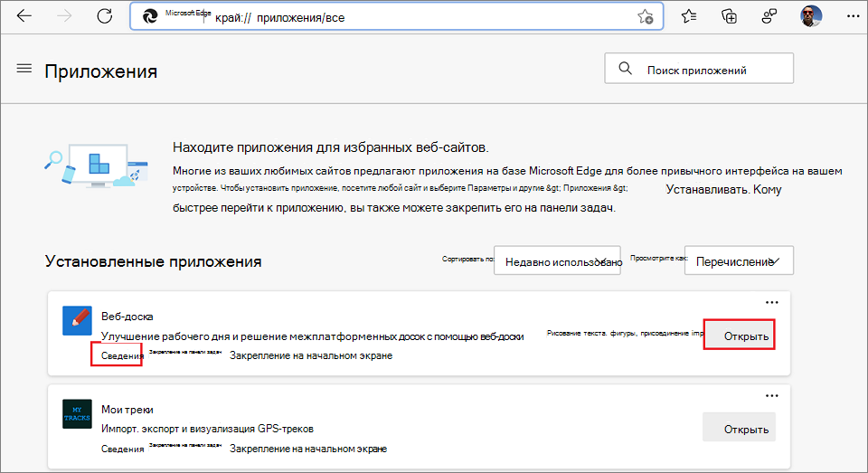Open the Collections icon
Image resolution: width=868 pixels, height=473 pixels.
point(729,16)
